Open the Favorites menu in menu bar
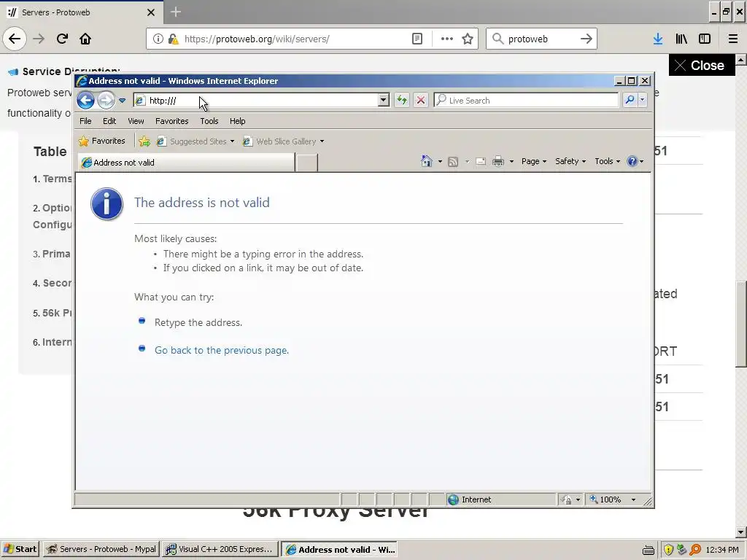The image size is (747, 560). click(x=172, y=121)
